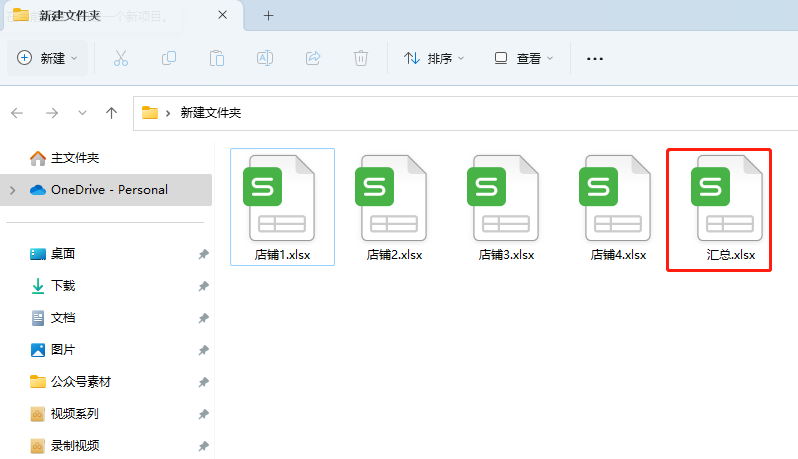Click the Paste clipboard icon
Viewport: 798px width, 459px height.
217,58
